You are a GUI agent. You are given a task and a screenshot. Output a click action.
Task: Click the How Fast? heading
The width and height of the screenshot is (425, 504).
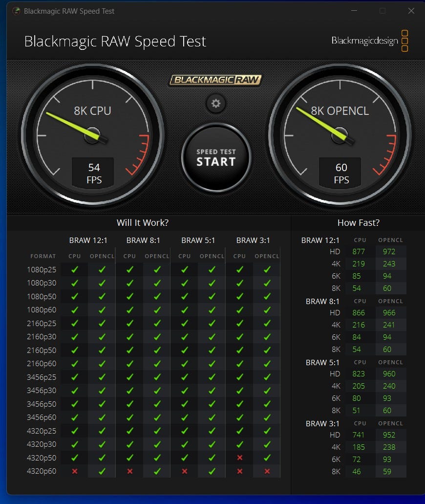359,223
